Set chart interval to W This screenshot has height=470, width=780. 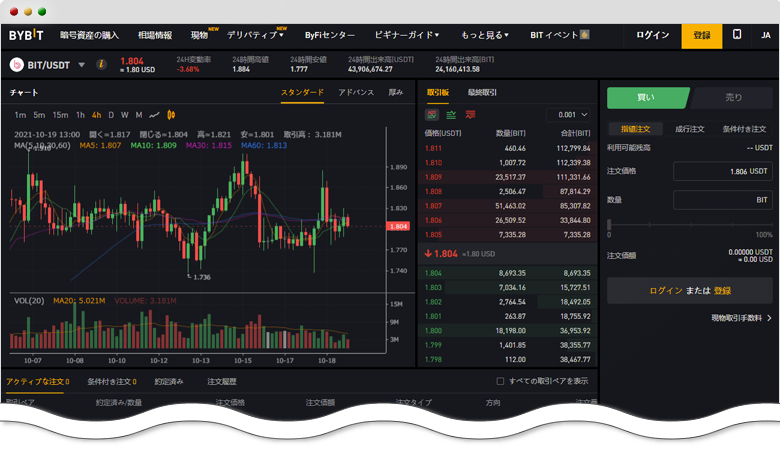click(124, 115)
